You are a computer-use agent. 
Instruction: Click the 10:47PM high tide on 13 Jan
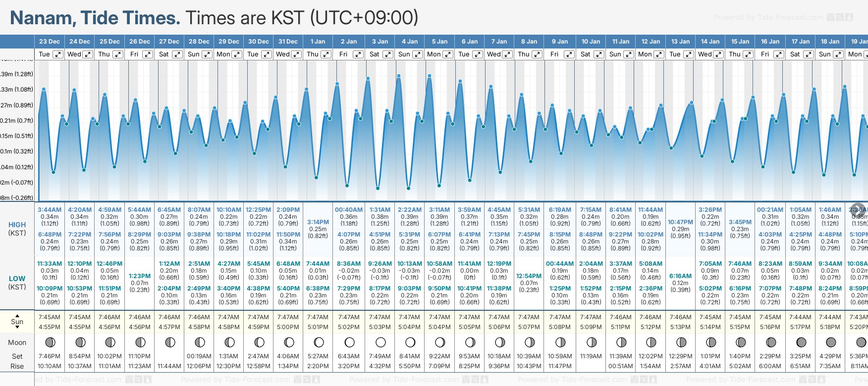pos(680,222)
